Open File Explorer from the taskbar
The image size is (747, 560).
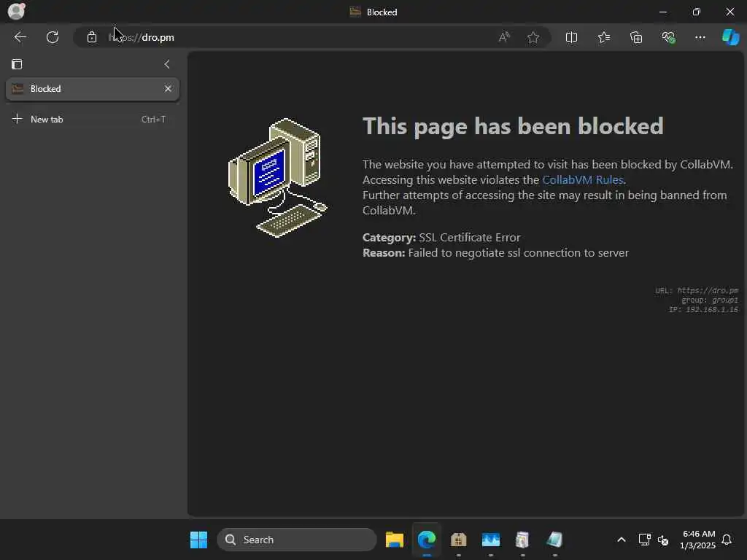tap(395, 540)
